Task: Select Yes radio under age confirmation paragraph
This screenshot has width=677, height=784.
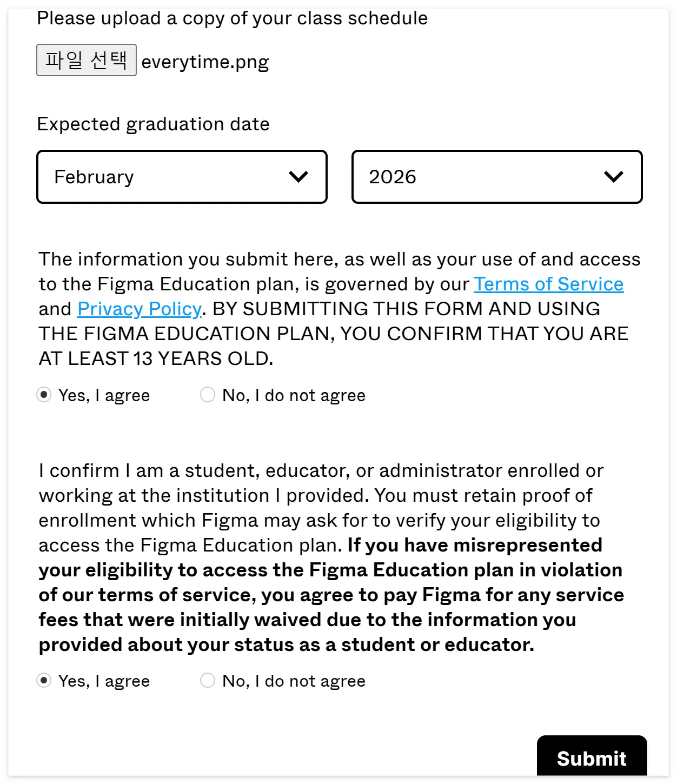Action: point(44,395)
